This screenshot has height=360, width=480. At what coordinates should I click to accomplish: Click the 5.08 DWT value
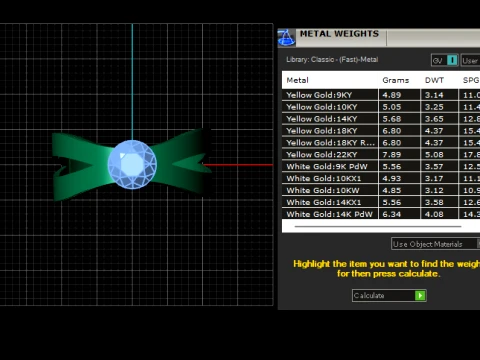click(x=434, y=155)
